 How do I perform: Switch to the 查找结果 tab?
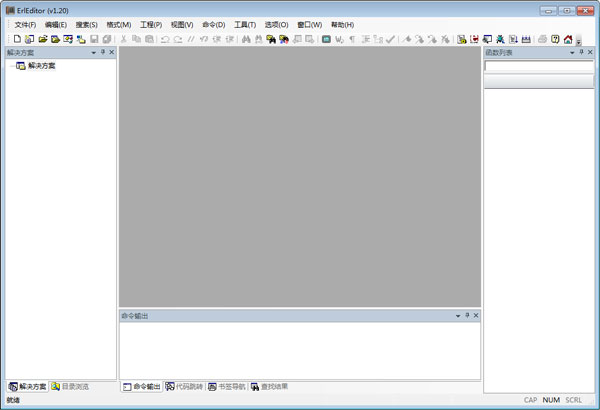coord(269,386)
